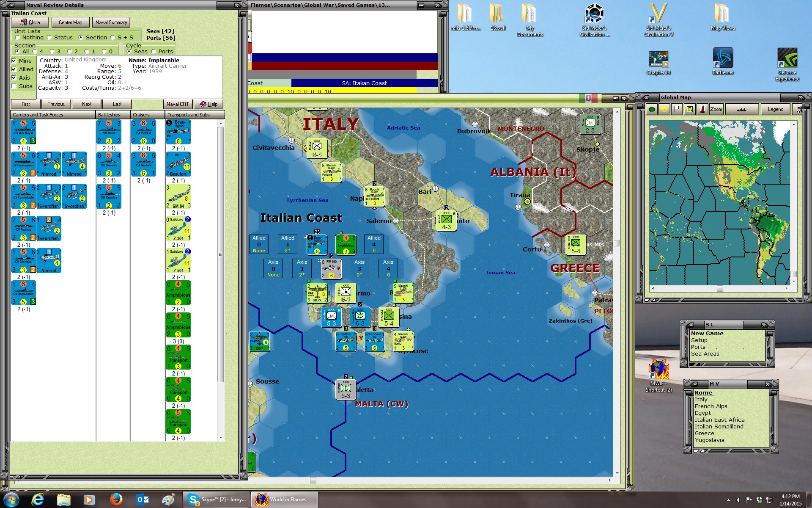
Task: Select the CV Glorious carrier counter
Action: 24,261
